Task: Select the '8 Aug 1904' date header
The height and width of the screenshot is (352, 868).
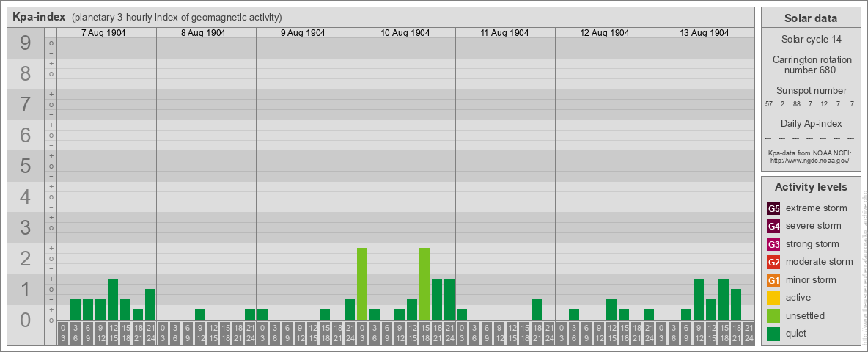Action: (x=203, y=33)
